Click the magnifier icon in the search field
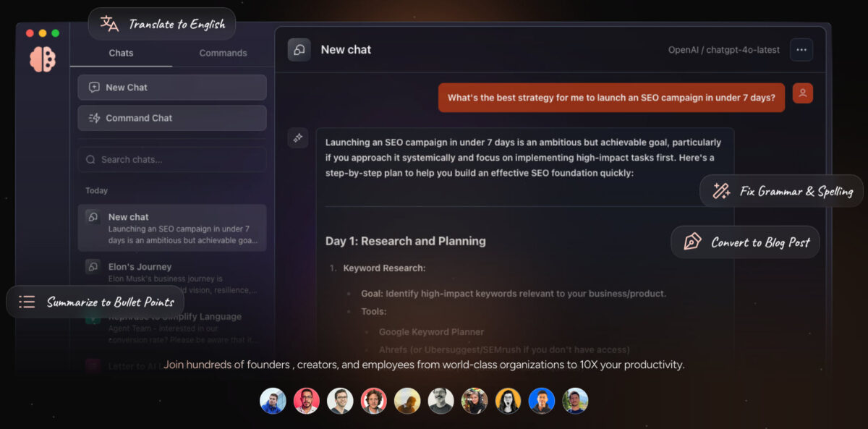This screenshot has width=868, height=429. click(x=90, y=159)
